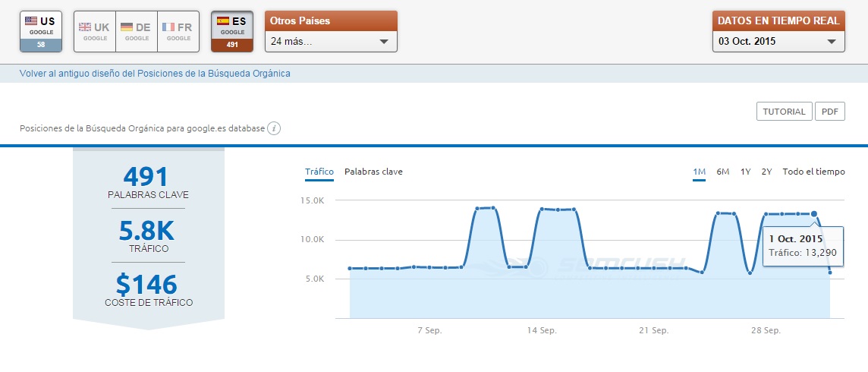Set chart range to 1Y
Image resolution: width=868 pixels, height=372 pixels.
(745, 172)
